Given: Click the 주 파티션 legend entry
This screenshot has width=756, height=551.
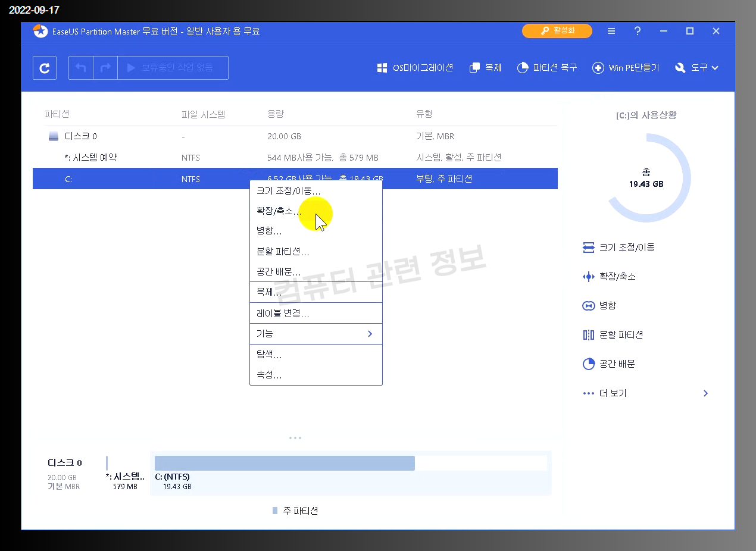Looking at the screenshot, I should tap(295, 511).
